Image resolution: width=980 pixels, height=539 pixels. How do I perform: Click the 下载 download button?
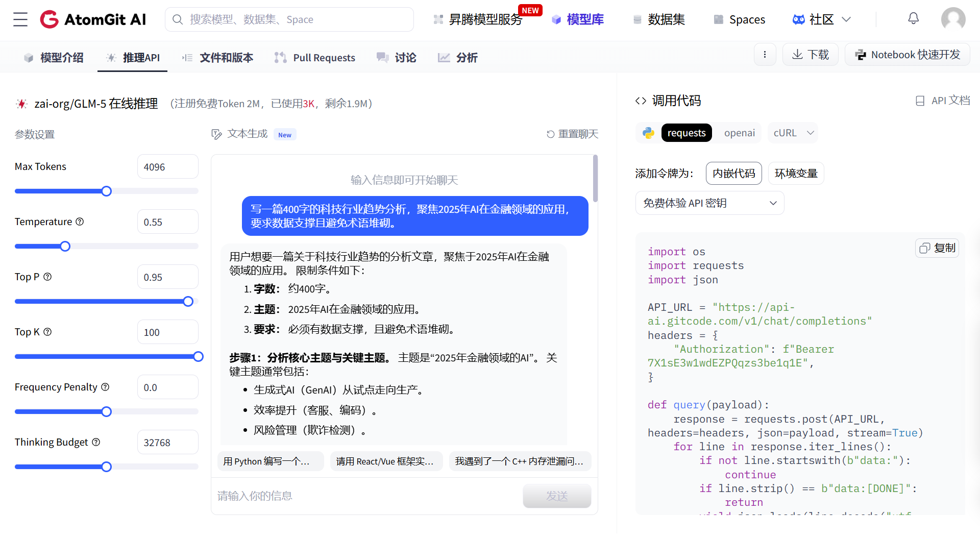point(810,55)
